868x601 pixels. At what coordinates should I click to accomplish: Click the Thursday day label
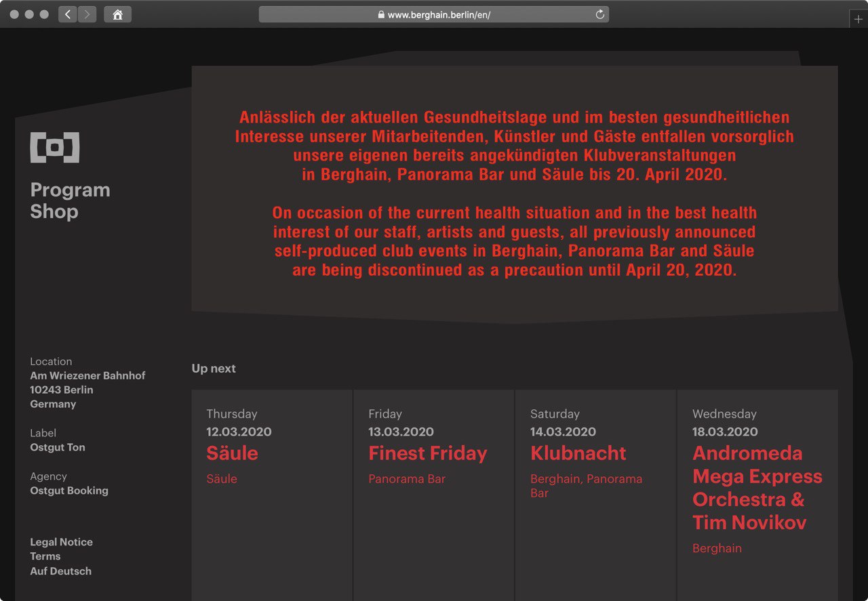coord(232,414)
